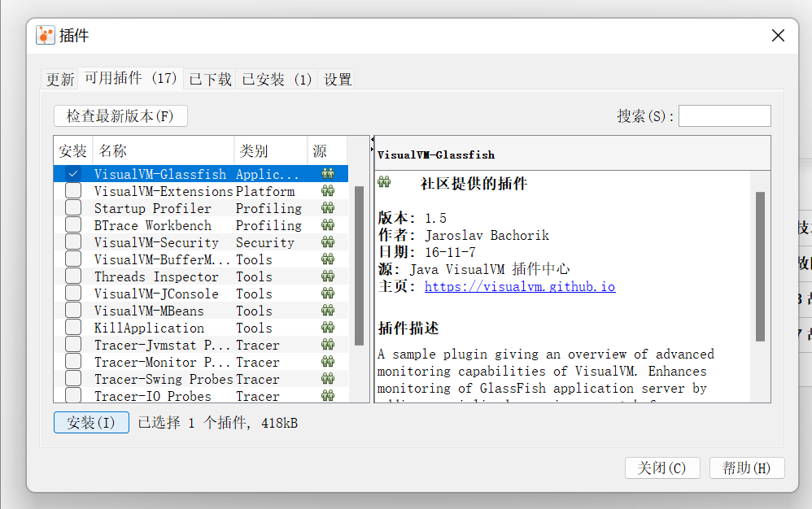Go to the 设置 tab
The height and width of the screenshot is (509, 812).
click(x=337, y=79)
